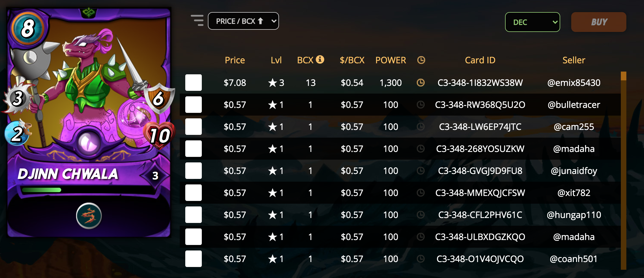This screenshot has height=278, width=644.
Task: Click the listings vertical scrollbar thumb
Action: (x=623, y=76)
